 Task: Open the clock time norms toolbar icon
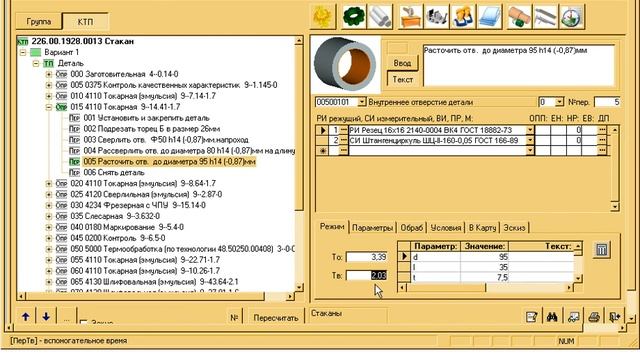point(571,17)
